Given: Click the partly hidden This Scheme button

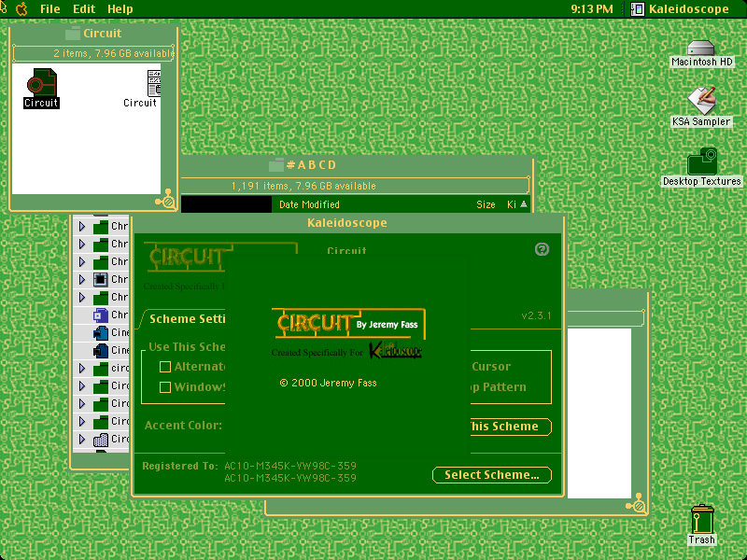Looking at the screenshot, I should (511, 427).
